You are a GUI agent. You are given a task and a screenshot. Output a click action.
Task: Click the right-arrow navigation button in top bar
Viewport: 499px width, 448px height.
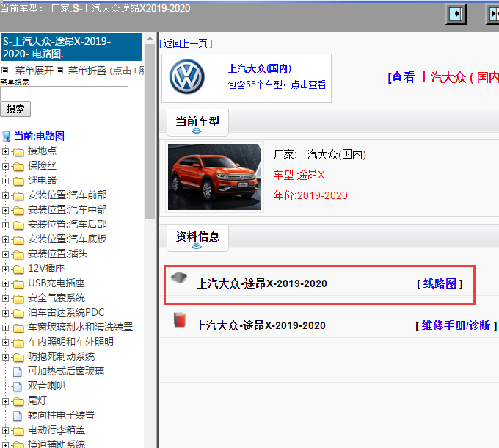pyautogui.click(x=456, y=14)
